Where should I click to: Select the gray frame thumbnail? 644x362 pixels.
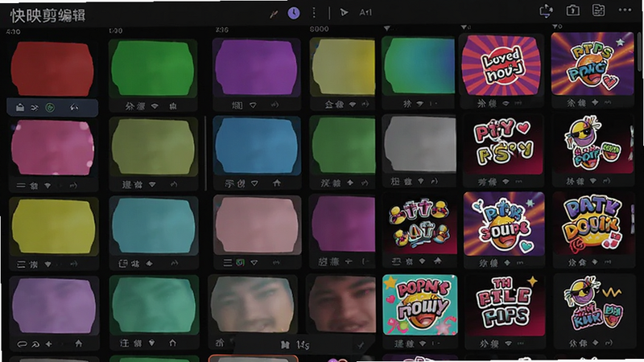tap(419, 144)
